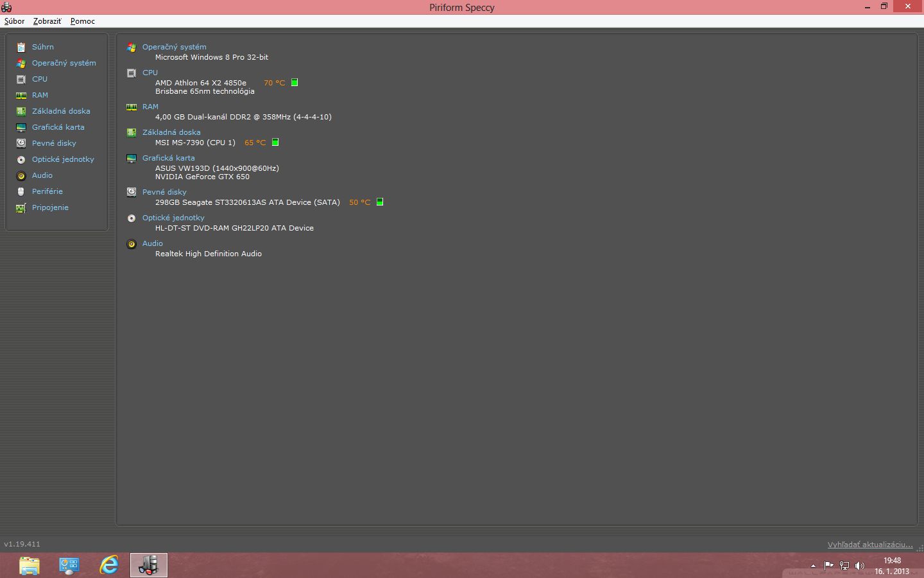Viewport: 924px width, 578px height.
Task: Click the AMD Athlon 64 X2 4850e text
Action: point(201,83)
